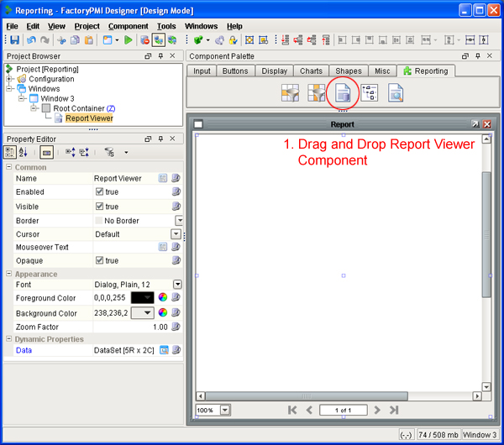Uncheck the Enabled true checkbox
This screenshot has height=445, width=504.
99,191
